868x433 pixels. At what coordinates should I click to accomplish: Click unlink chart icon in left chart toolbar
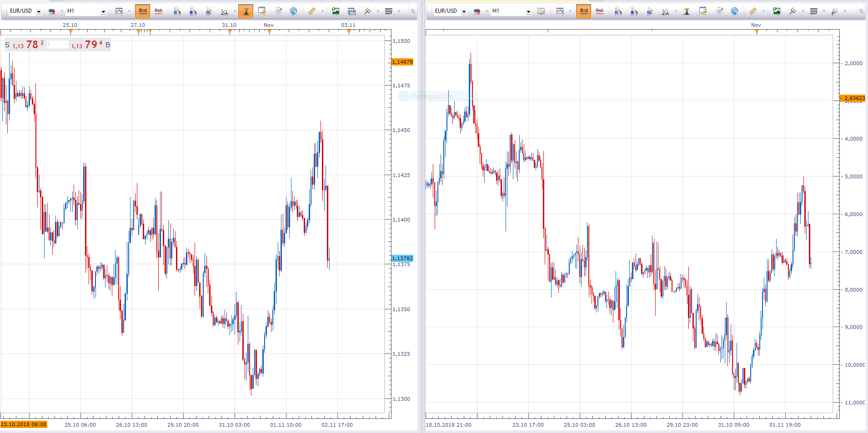[52, 11]
